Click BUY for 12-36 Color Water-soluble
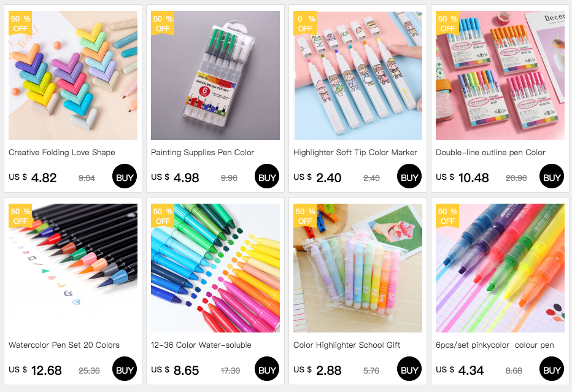Viewport: 572px width, 392px height. pos(266,369)
